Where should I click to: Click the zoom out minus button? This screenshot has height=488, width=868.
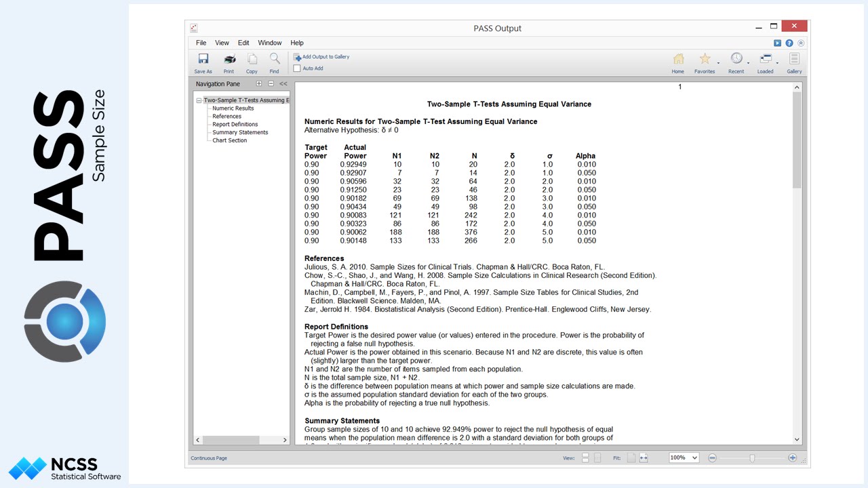(x=712, y=458)
